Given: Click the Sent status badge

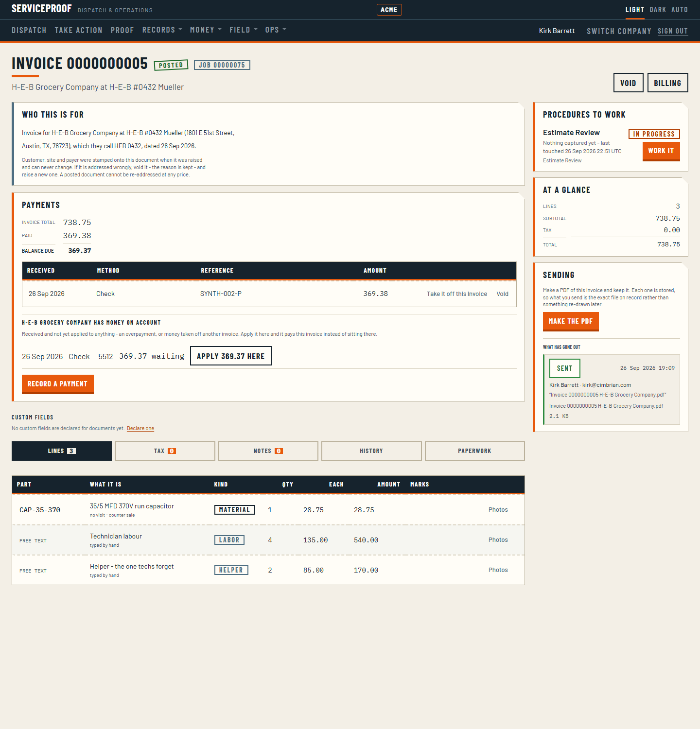Looking at the screenshot, I should click(x=565, y=368).
